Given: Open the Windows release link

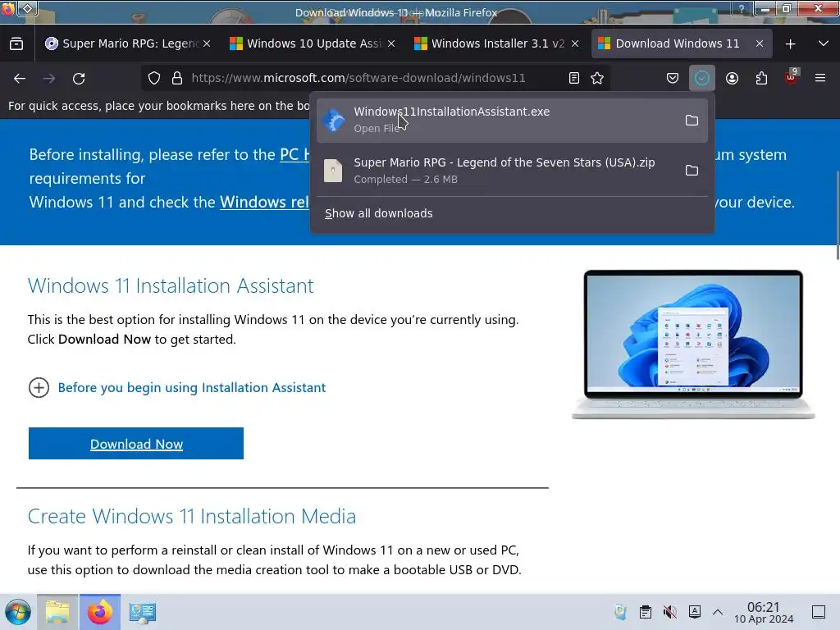Looking at the screenshot, I should (x=265, y=202).
